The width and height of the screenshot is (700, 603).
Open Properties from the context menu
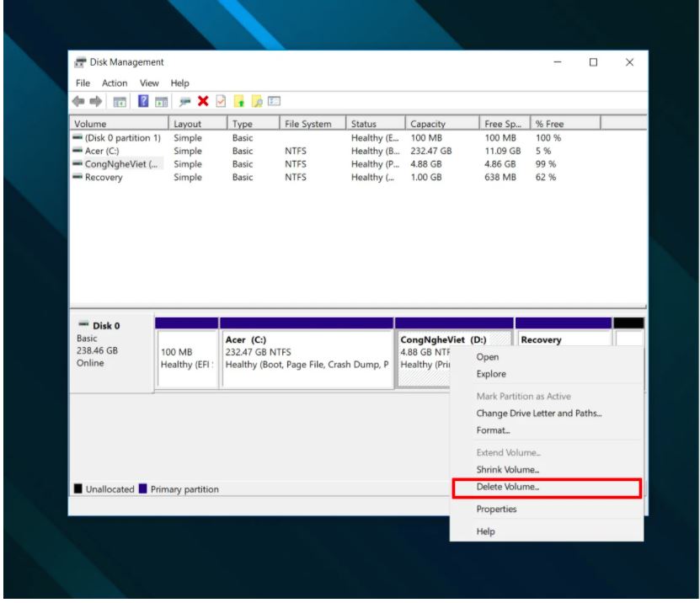496,510
